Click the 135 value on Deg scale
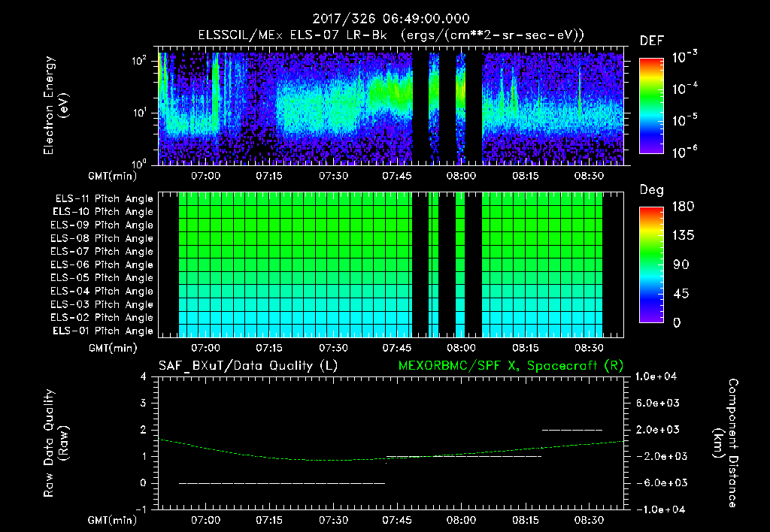The width and height of the screenshot is (770, 532). coord(683,236)
